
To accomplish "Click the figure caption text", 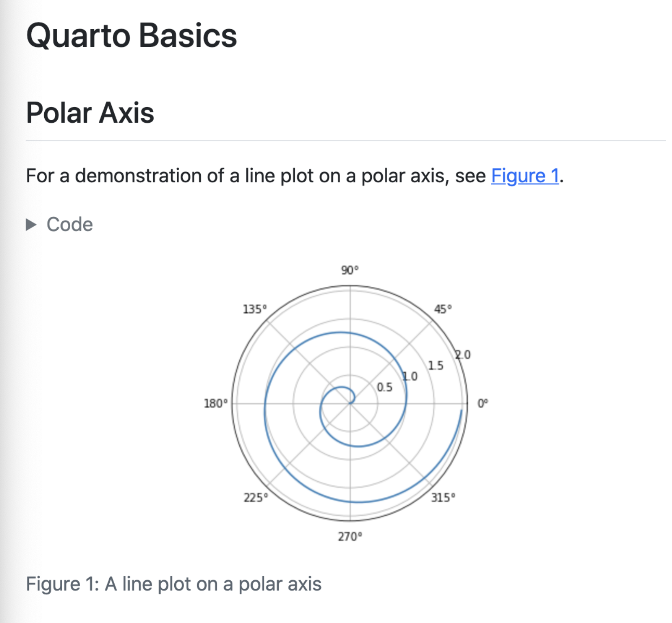I will coord(174,584).
